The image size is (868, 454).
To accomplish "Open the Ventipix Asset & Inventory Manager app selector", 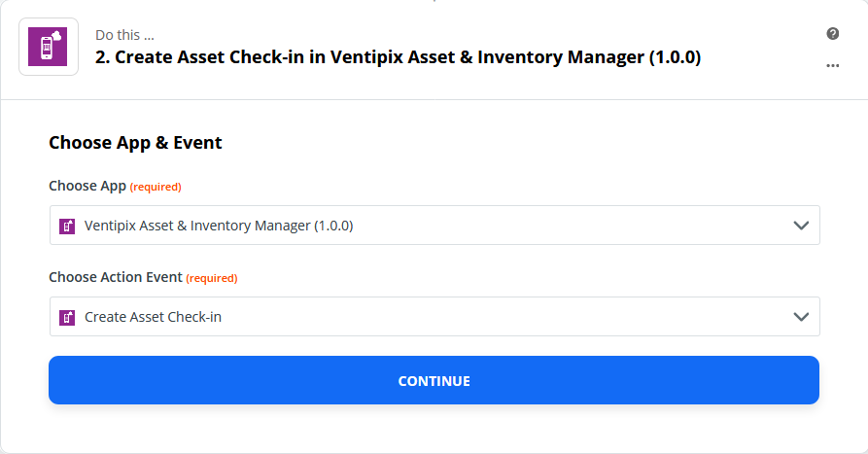I will 434,226.
